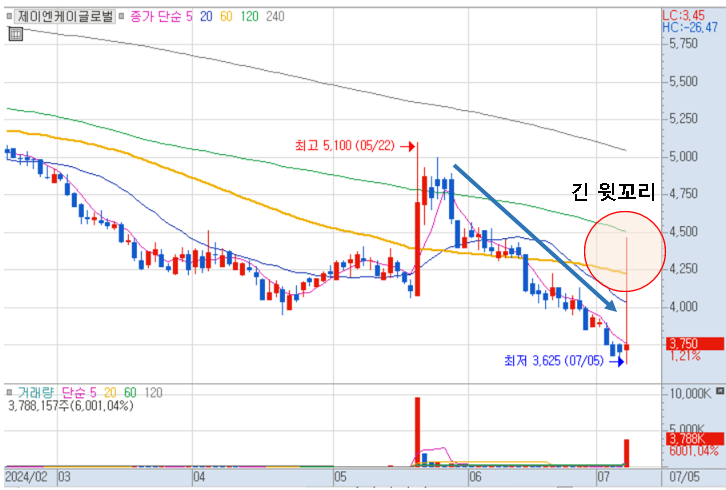Click the HC:-26.47 indicator
The image size is (726, 490).
click(x=690, y=28)
